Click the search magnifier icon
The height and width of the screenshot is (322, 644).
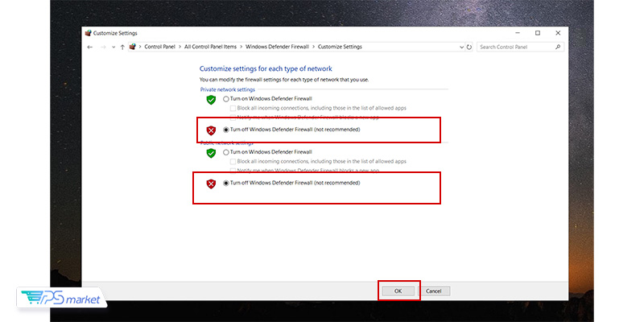pyautogui.click(x=558, y=47)
